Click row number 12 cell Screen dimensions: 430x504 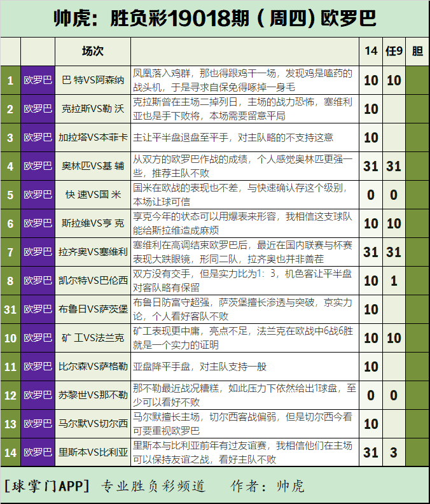(x=10, y=395)
